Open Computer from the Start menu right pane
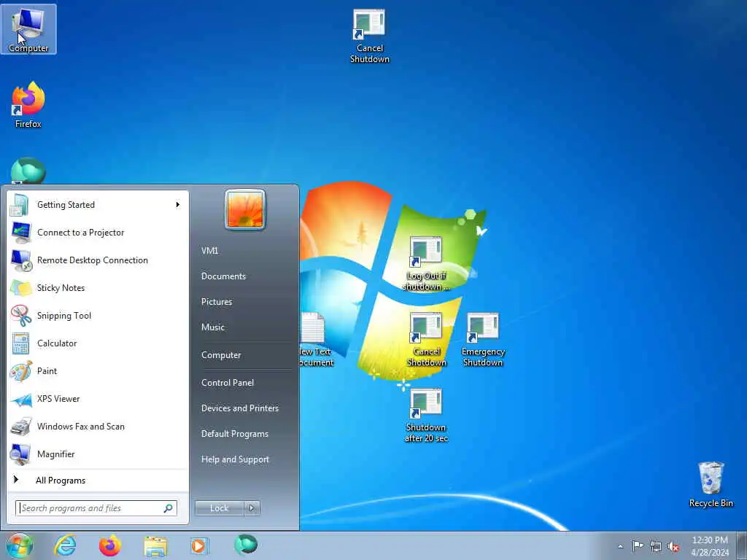 tap(221, 355)
